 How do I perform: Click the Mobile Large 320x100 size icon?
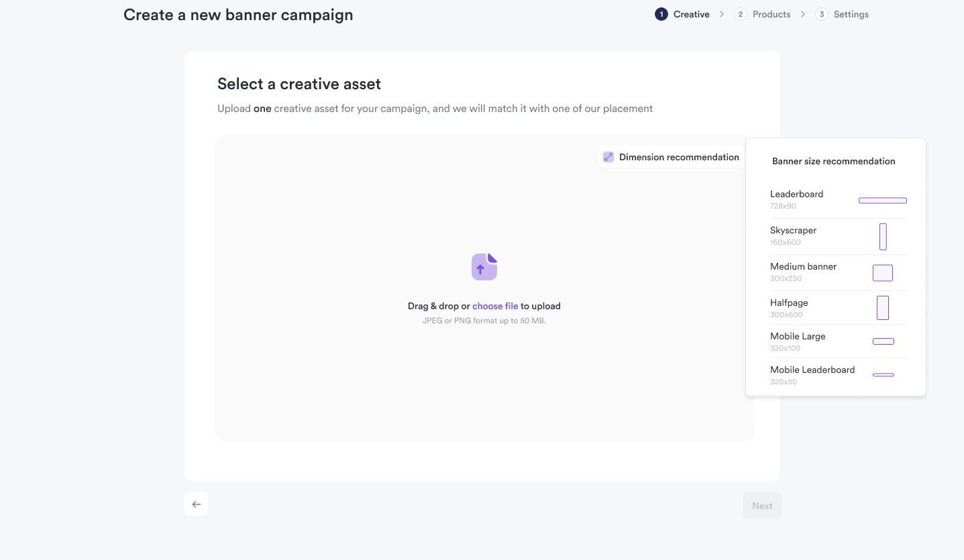pyautogui.click(x=883, y=341)
